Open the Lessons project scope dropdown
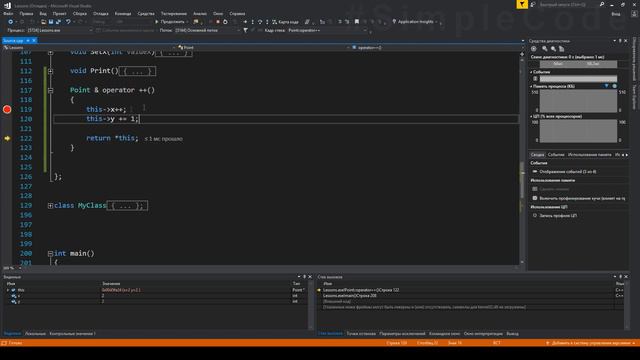The width and height of the screenshot is (640, 360). point(89,47)
